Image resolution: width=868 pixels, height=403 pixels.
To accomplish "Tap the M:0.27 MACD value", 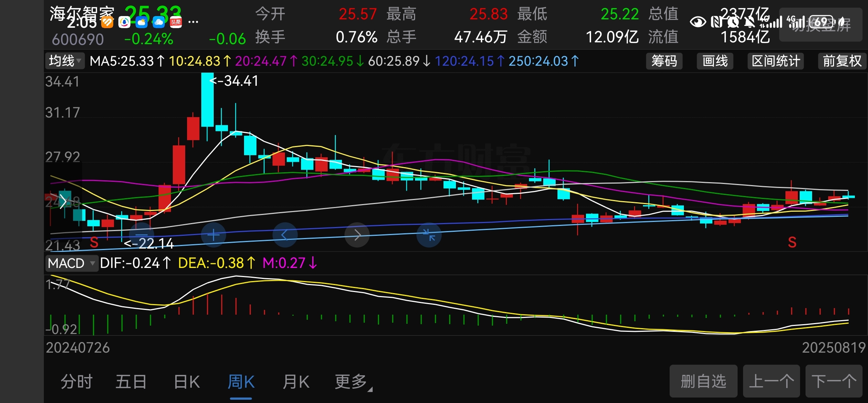I will [x=290, y=263].
